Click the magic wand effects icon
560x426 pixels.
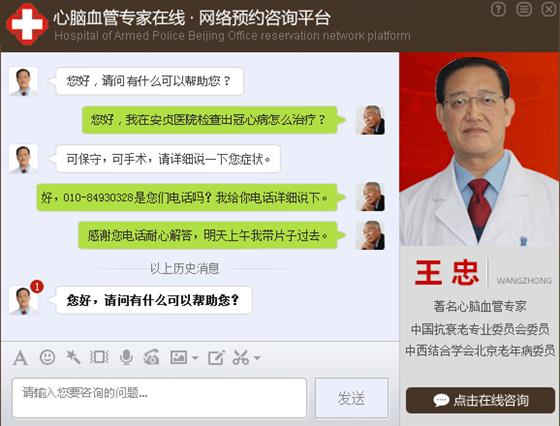pos(73,357)
